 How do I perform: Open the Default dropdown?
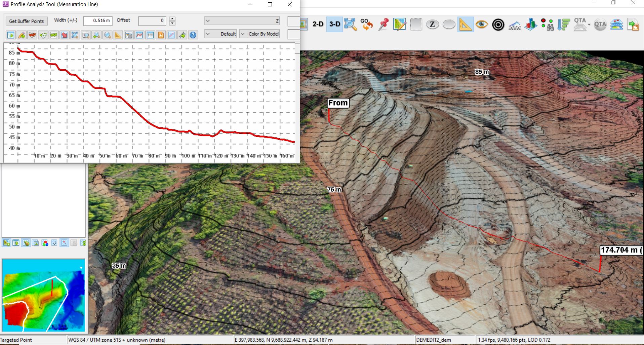(220, 34)
